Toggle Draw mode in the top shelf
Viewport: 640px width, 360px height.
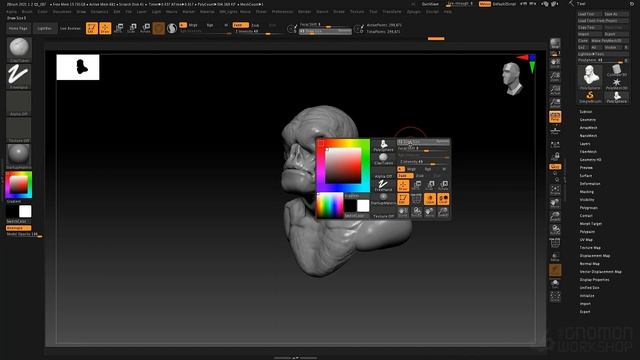tap(105, 28)
